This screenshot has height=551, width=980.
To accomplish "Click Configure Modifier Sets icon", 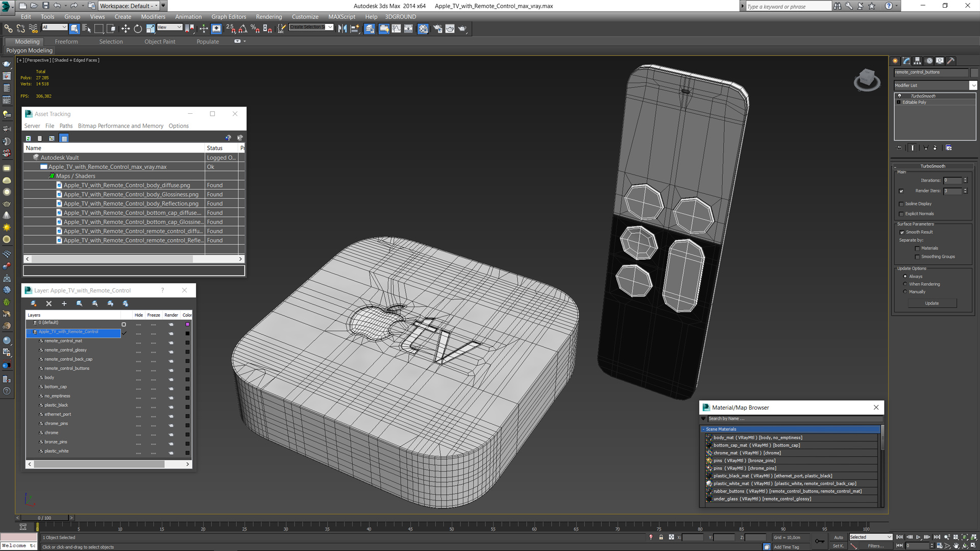I will pos(948,147).
